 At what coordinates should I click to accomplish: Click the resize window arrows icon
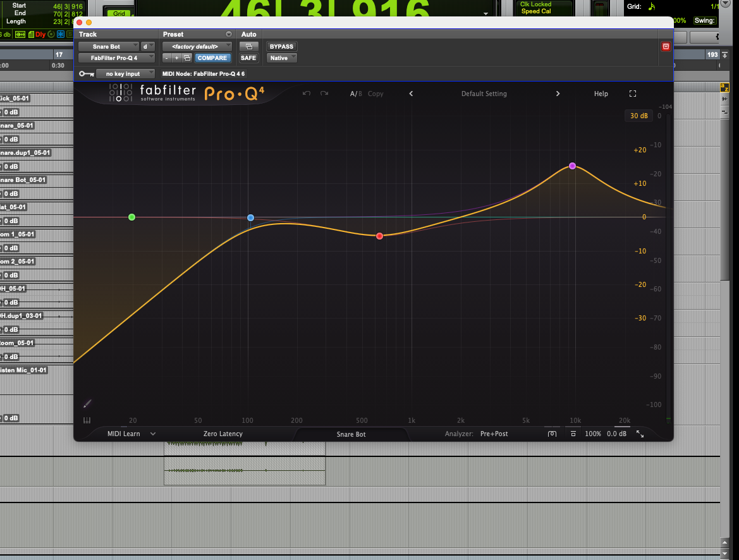coord(640,434)
